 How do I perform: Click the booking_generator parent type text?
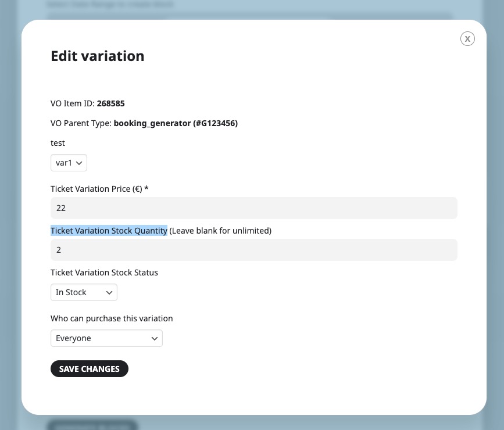pyautogui.click(x=176, y=123)
